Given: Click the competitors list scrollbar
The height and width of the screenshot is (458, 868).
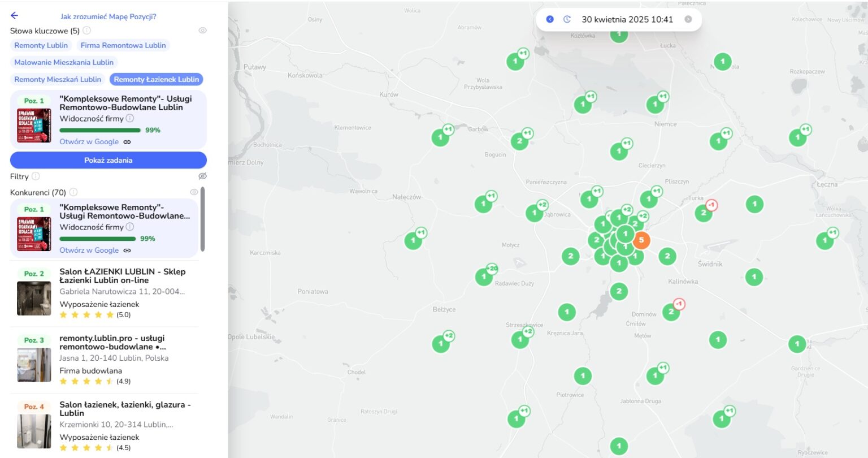Looking at the screenshot, I should [202, 219].
